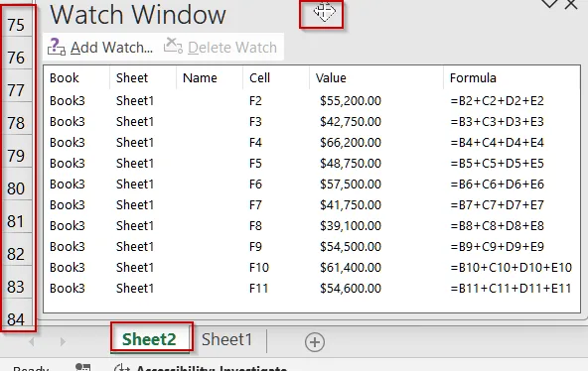Screen dimensions: 588x371
Task: Click the value $54,600.00
Action: 351,289
